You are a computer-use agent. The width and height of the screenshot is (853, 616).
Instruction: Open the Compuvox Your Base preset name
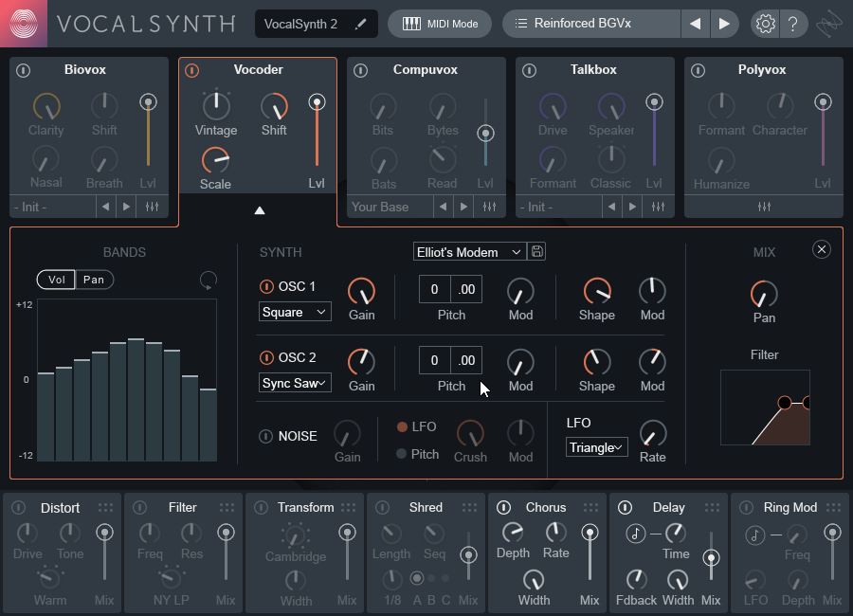(390, 207)
